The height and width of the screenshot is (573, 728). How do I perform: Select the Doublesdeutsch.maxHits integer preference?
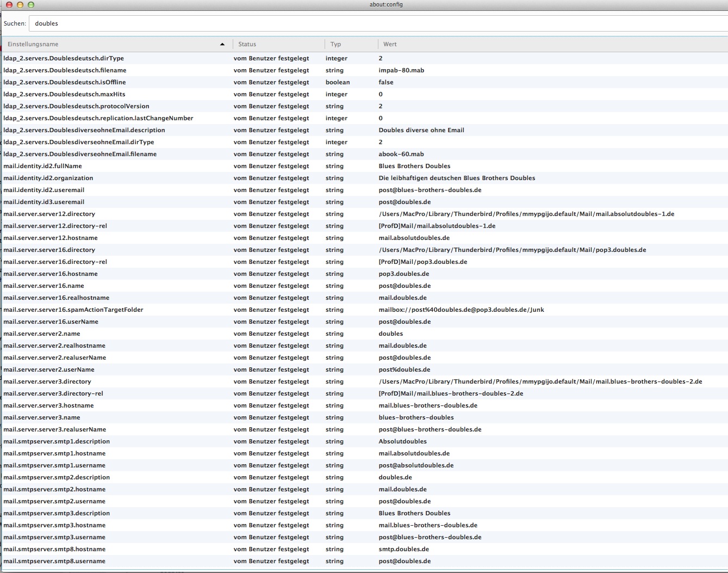tap(64, 94)
